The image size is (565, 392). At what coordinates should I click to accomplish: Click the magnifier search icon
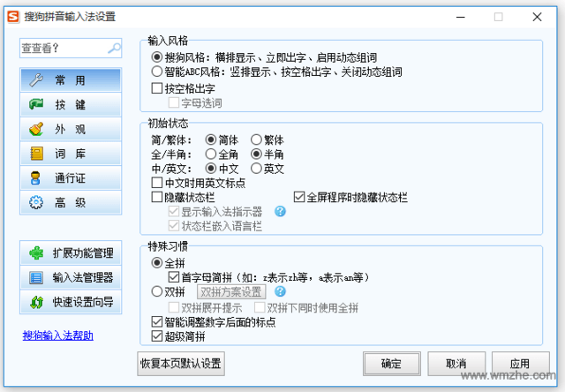click(114, 48)
